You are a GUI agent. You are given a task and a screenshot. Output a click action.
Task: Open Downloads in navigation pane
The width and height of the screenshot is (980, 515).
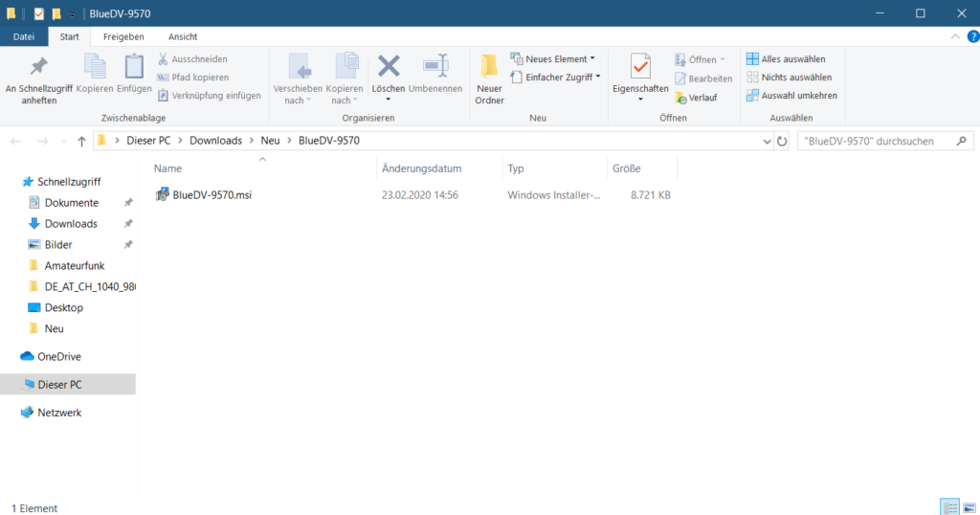[x=71, y=224]
